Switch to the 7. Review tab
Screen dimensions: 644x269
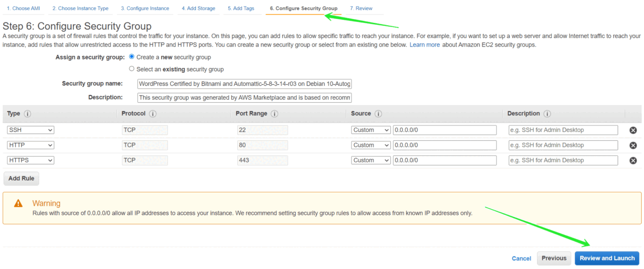(x=361, y=9)
